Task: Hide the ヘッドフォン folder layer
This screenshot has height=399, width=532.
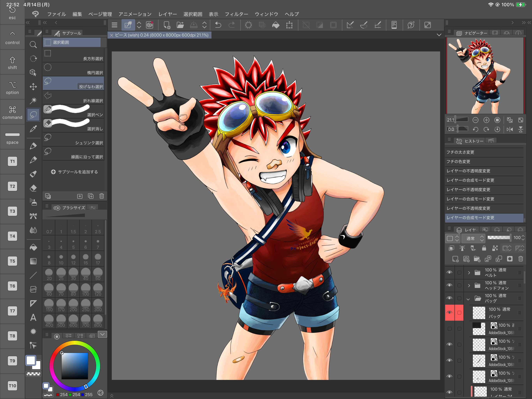Action: point(449,285)
